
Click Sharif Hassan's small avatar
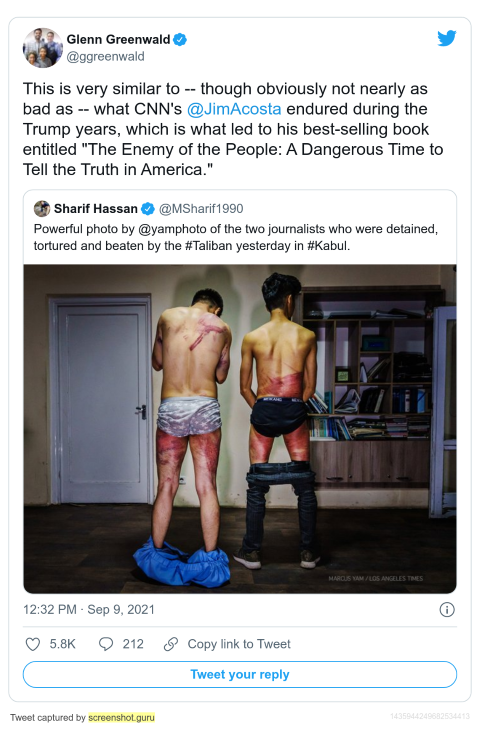point(42,208)
